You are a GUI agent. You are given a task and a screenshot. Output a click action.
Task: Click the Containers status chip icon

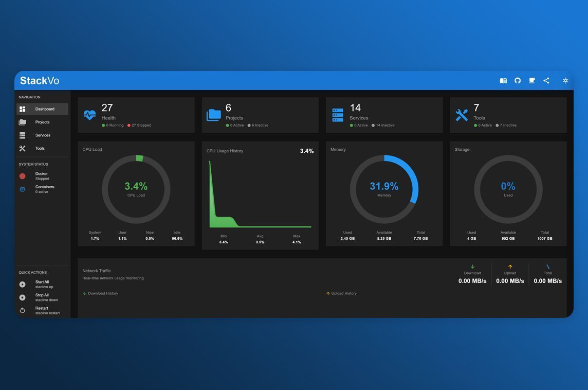click(x=23, y=189)
